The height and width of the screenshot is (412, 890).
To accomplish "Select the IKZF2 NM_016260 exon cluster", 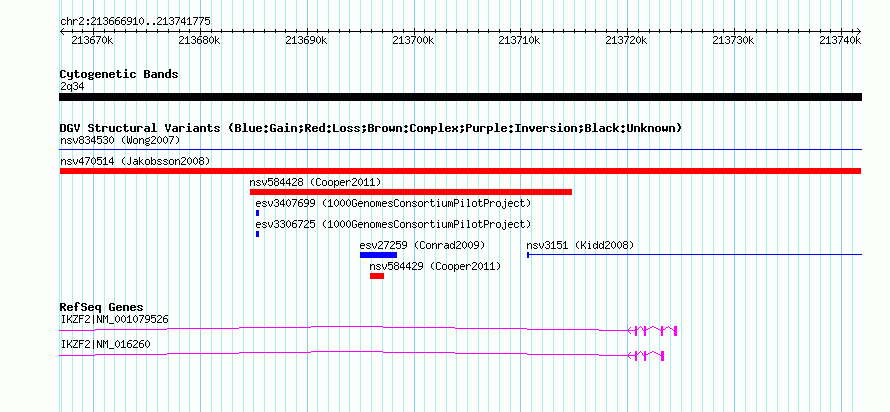I will [x=646, y=356].
